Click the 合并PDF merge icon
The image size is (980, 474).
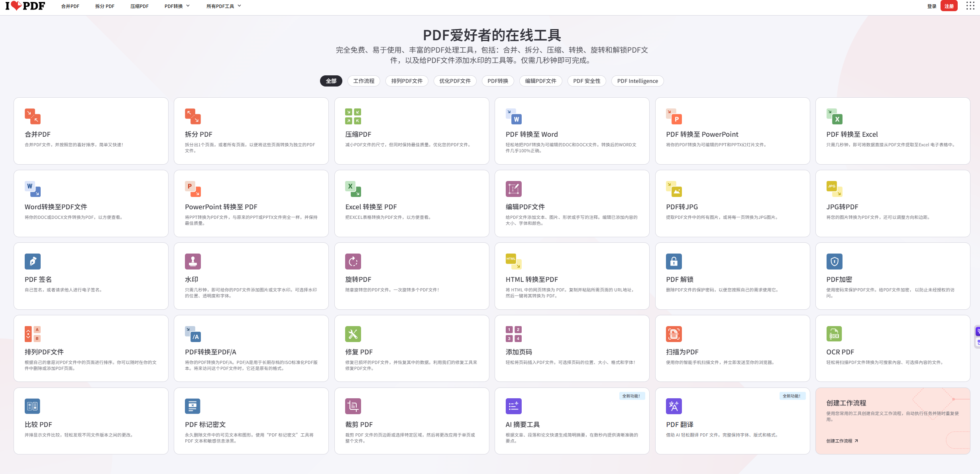pyautogui.click(x=33, y=116)
